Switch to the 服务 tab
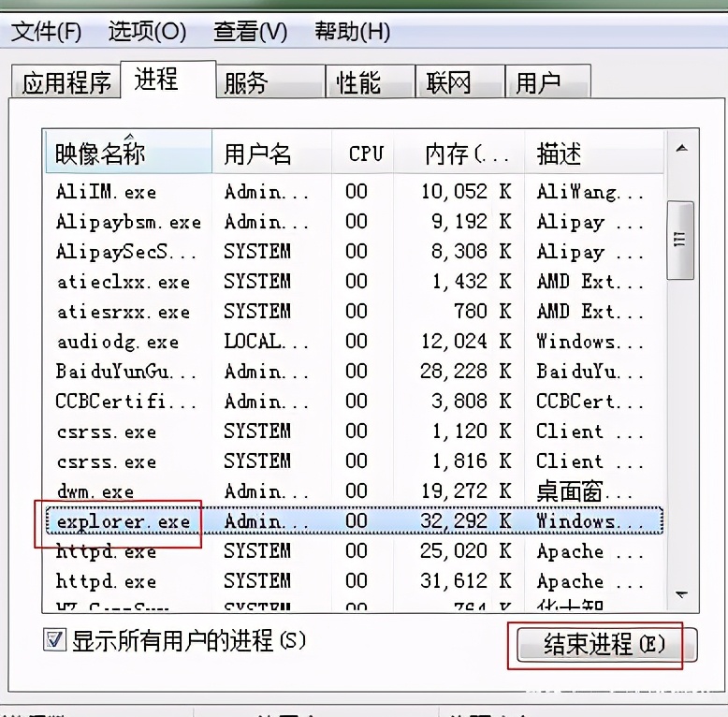The height and width of the screenshot is (717, 728). [270, 82]
